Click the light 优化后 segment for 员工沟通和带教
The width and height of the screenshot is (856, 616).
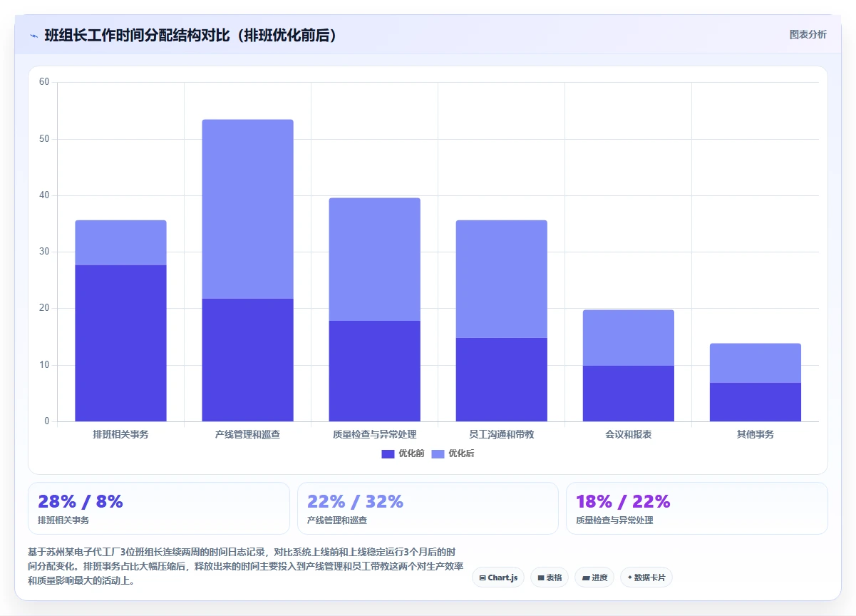coord(501,279)
